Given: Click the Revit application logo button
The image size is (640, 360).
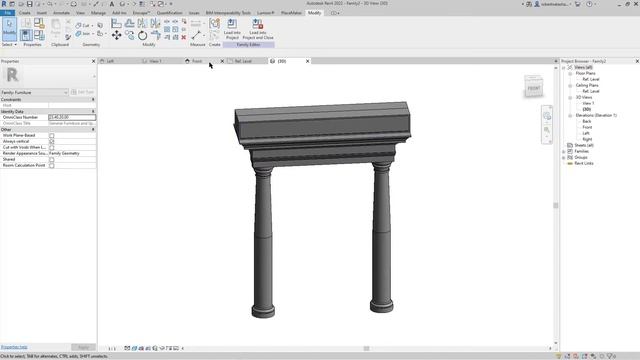Looking at the screenshot, I should point(4,4).
